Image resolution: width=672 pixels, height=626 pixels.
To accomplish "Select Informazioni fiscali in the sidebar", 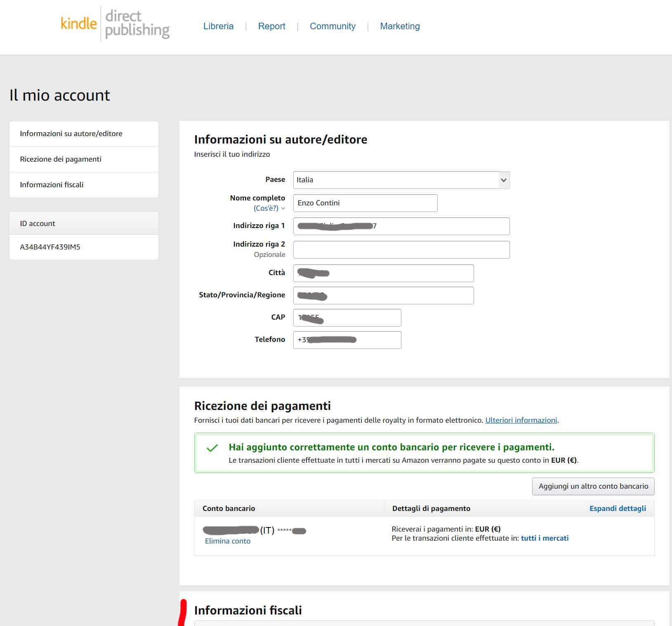I will coord(52,185).
